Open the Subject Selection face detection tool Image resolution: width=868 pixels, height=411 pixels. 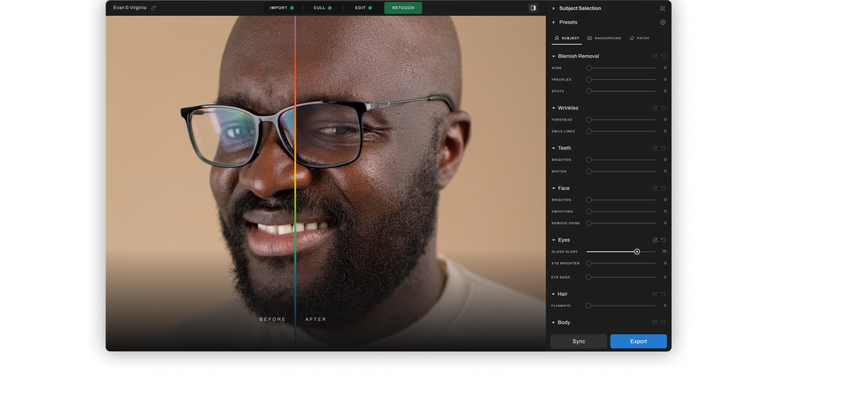662,8
